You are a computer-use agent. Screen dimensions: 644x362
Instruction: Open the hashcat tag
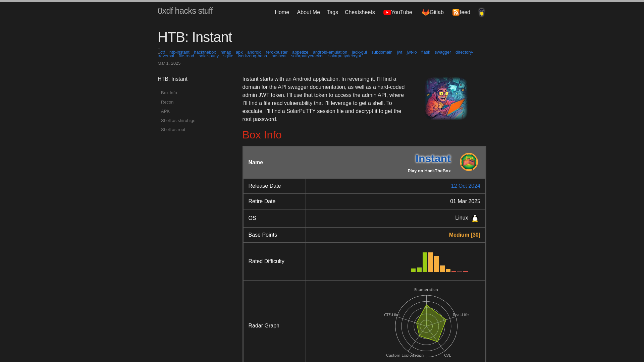[279, 56]
